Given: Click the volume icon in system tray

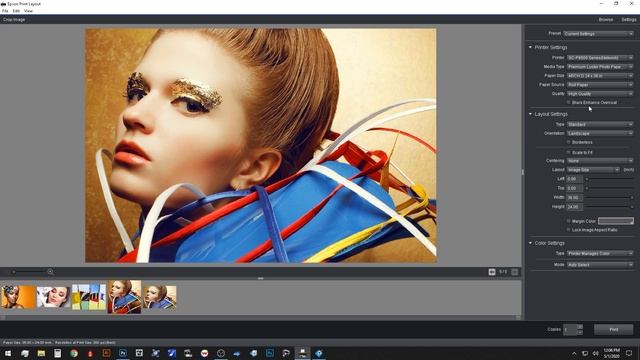Looking at the screenshot, I should coord(596,353).
